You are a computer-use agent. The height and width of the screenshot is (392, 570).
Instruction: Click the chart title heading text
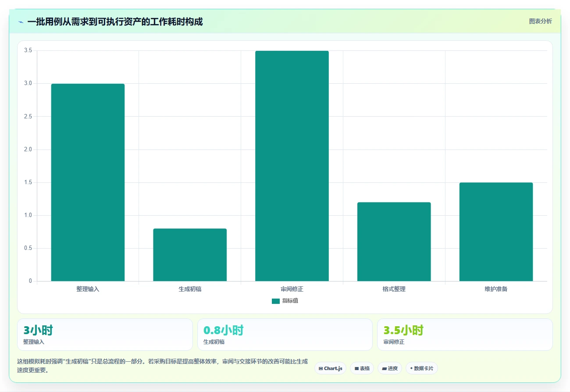click(x=115, y=21)
